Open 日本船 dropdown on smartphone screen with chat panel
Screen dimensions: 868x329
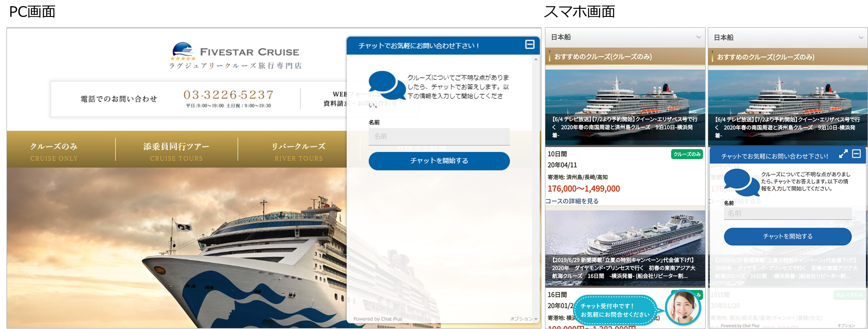tap(788, 38)
